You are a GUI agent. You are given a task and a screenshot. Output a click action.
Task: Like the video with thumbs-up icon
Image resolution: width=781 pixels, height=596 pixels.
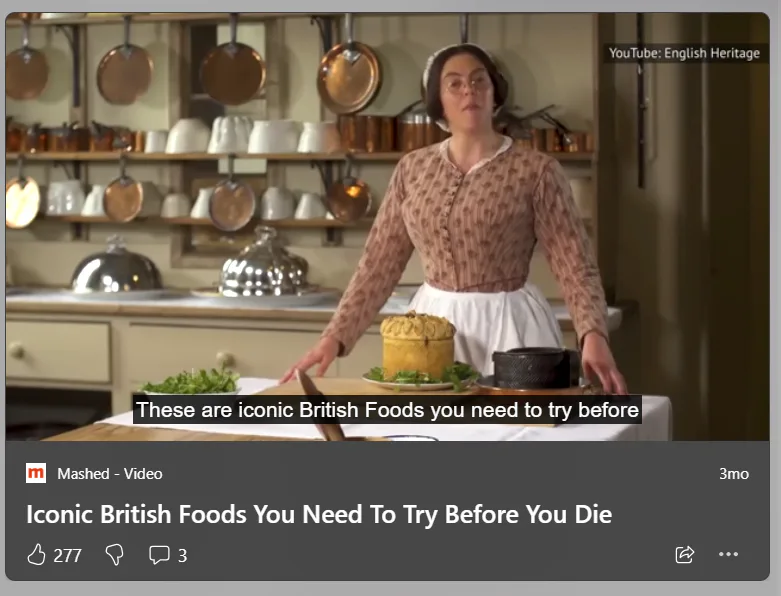coord(36,555)
